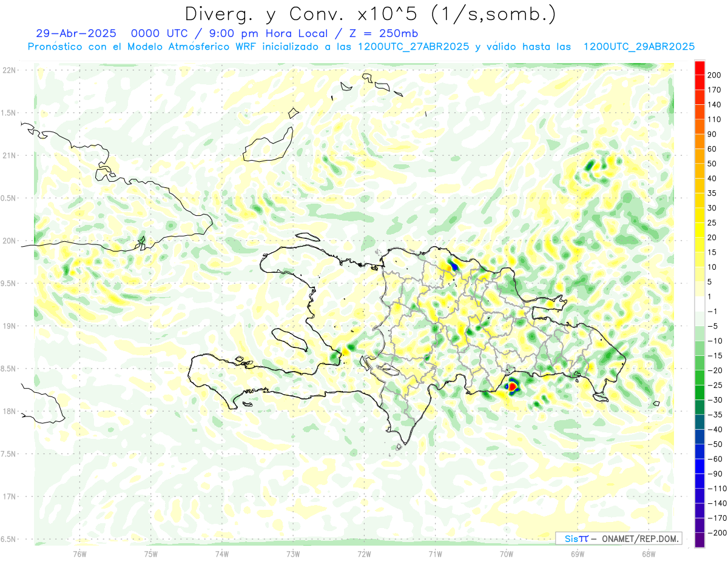Click the -15 scale label
Screen dimensions: 728x562
click(x=713, y=355)
